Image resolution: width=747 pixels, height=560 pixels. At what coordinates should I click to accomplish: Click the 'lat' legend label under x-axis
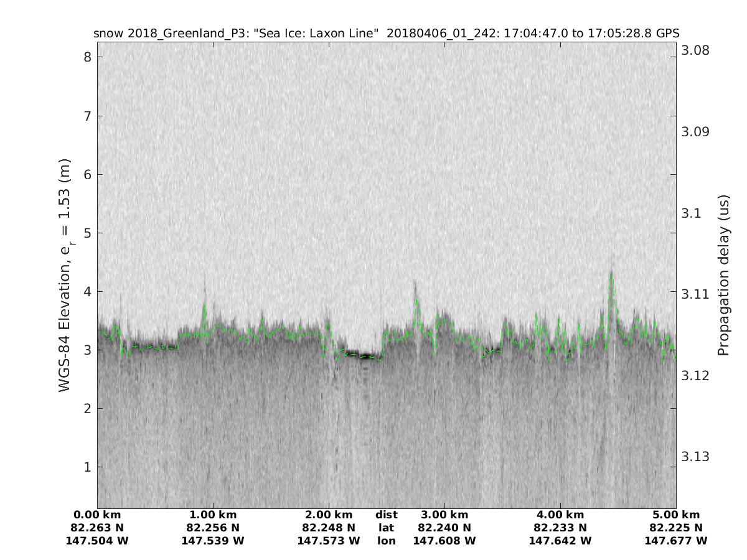387,528
